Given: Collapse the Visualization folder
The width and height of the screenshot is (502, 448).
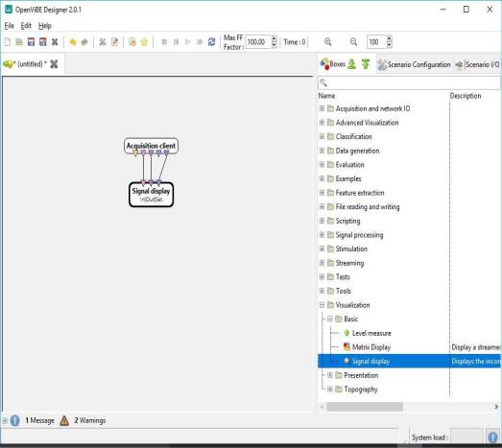Looking at the screenshot, I should (322, 305).
